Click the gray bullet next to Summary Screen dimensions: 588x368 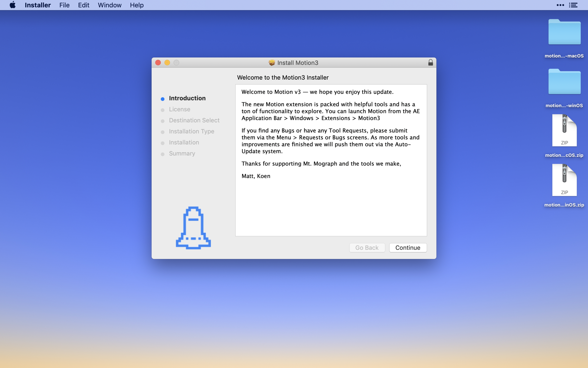[x=163, y=154]
